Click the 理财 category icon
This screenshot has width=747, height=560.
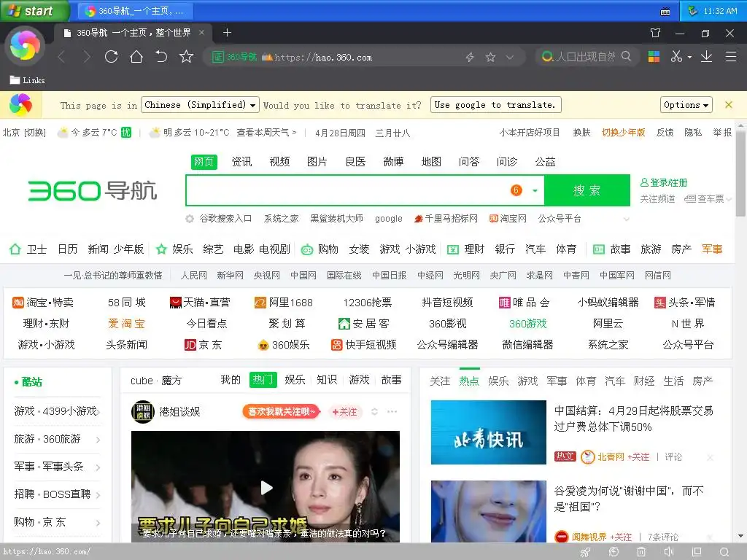(452, 249)
